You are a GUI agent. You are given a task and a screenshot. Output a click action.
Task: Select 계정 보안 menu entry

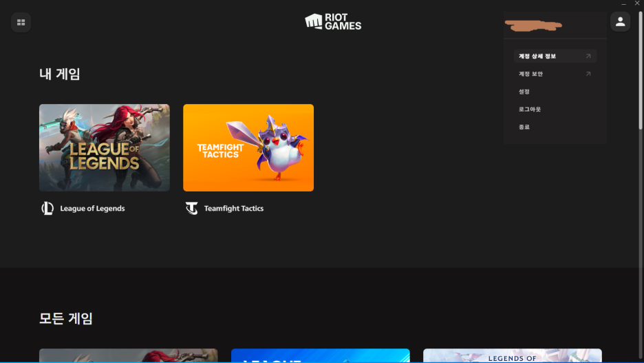(555, 74)
